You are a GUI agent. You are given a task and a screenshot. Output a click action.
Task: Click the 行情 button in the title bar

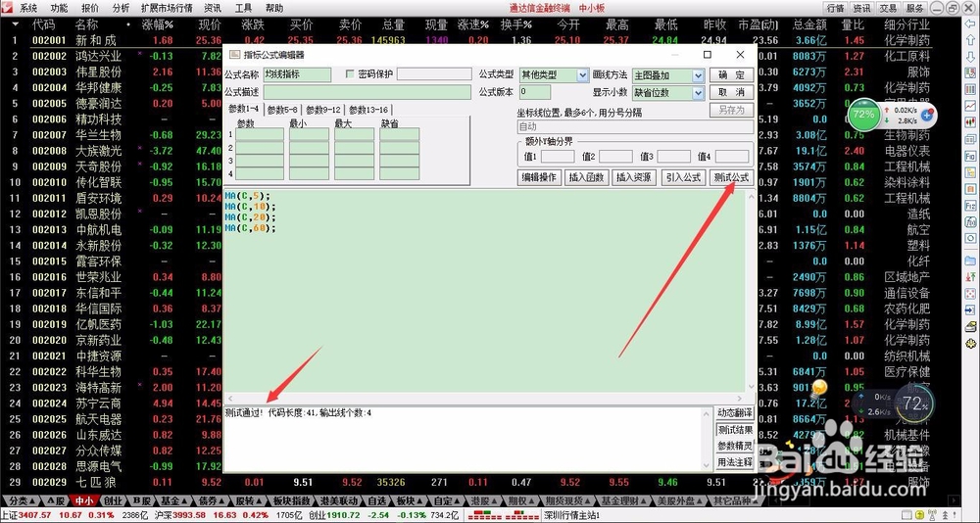835,8
